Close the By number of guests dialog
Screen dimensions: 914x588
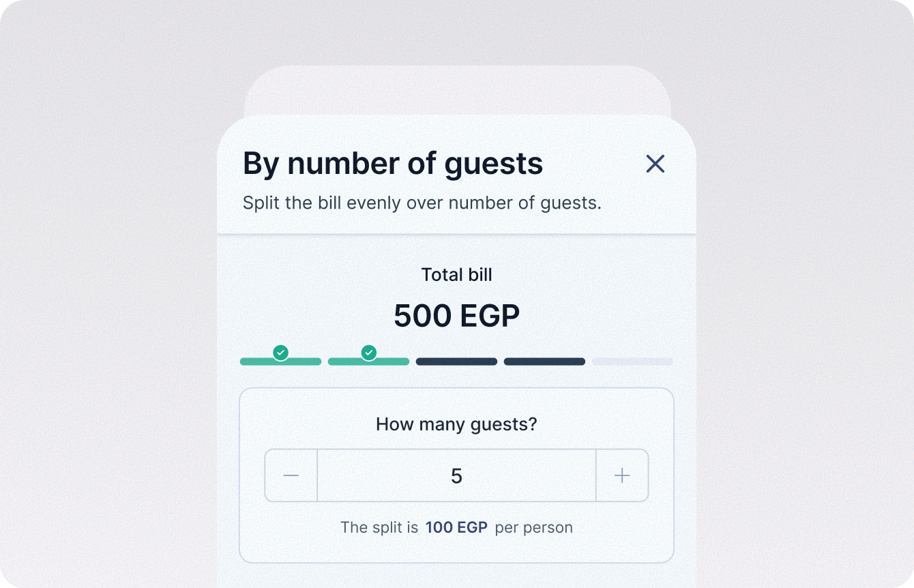[655, 164]
